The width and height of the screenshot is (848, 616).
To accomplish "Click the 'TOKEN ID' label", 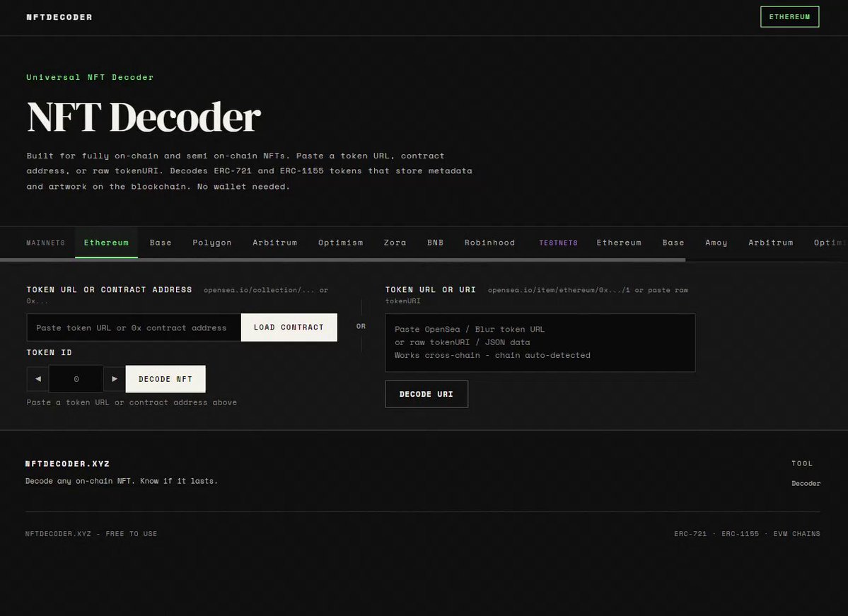I will [x=50, y=352].
